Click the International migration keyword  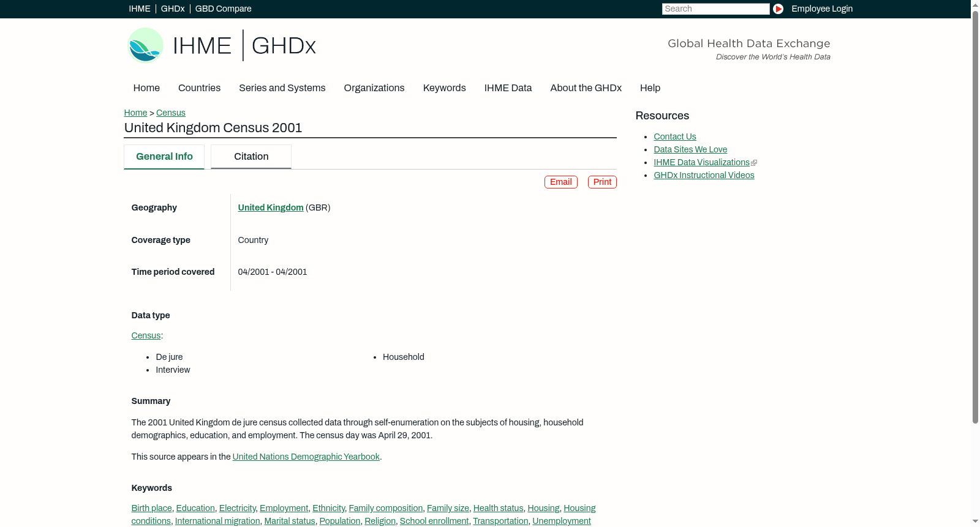217,521
